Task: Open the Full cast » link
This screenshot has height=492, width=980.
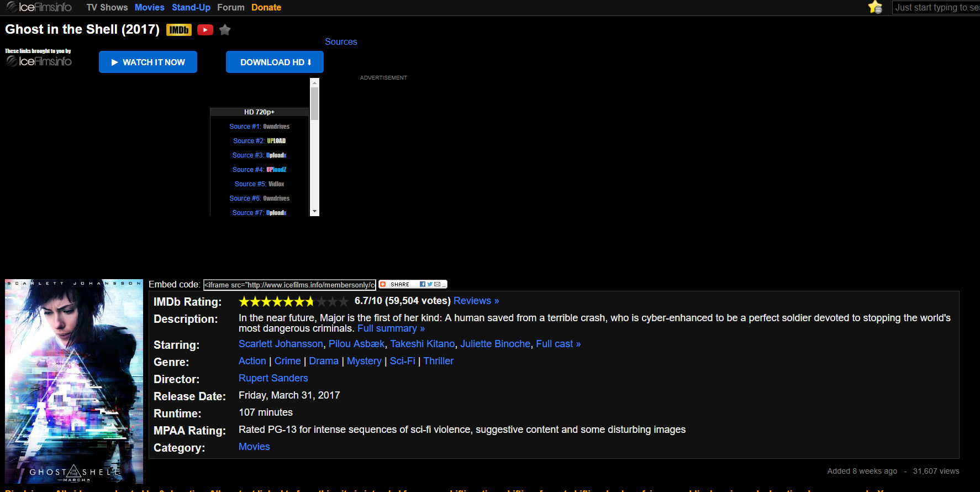Action: coord(559,344)
